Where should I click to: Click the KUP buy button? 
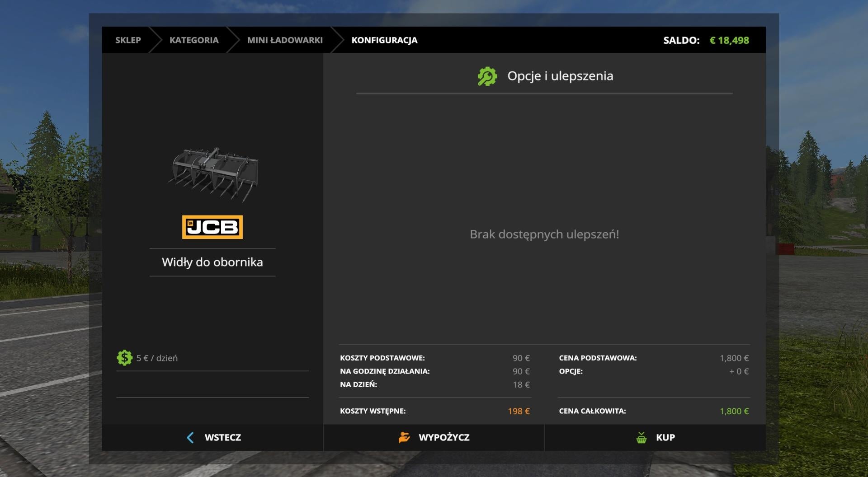[x=655, y=437]
